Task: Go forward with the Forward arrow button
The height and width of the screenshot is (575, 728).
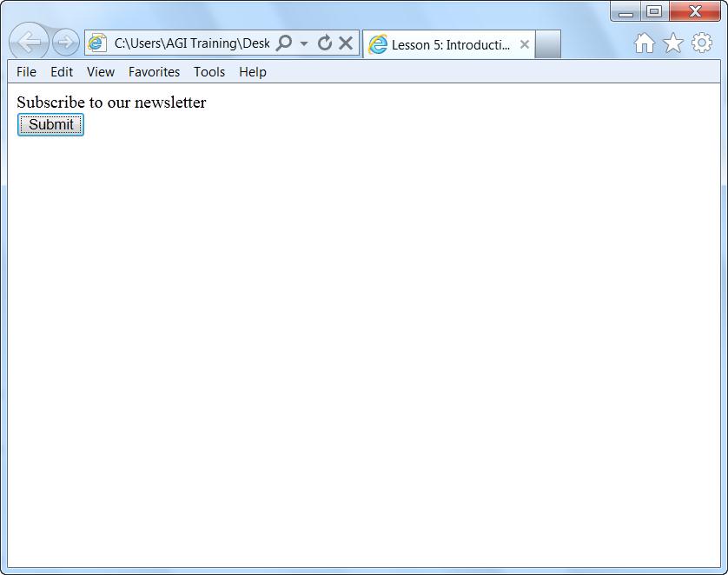Action: coord(65,43)
